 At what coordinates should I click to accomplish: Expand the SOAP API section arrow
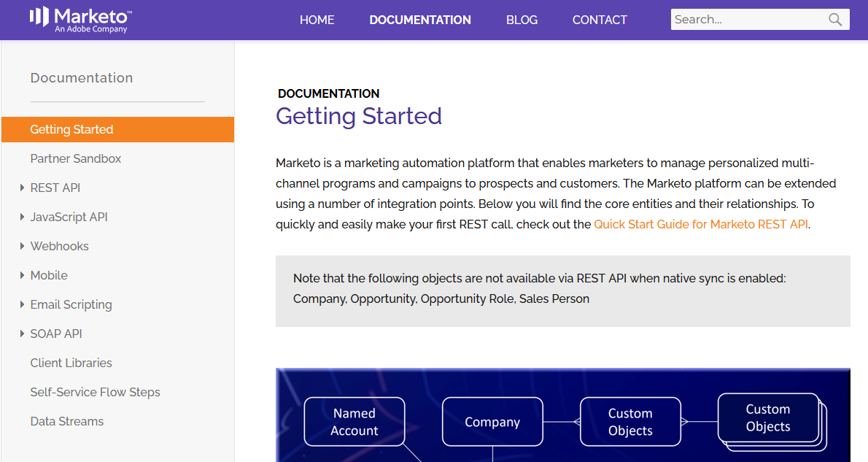click(22, 334)
